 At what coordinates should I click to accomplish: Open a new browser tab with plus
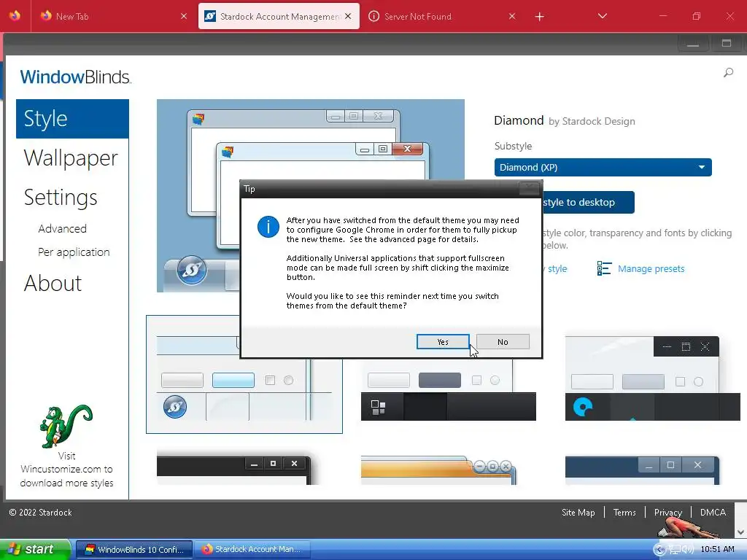(539, 17)
